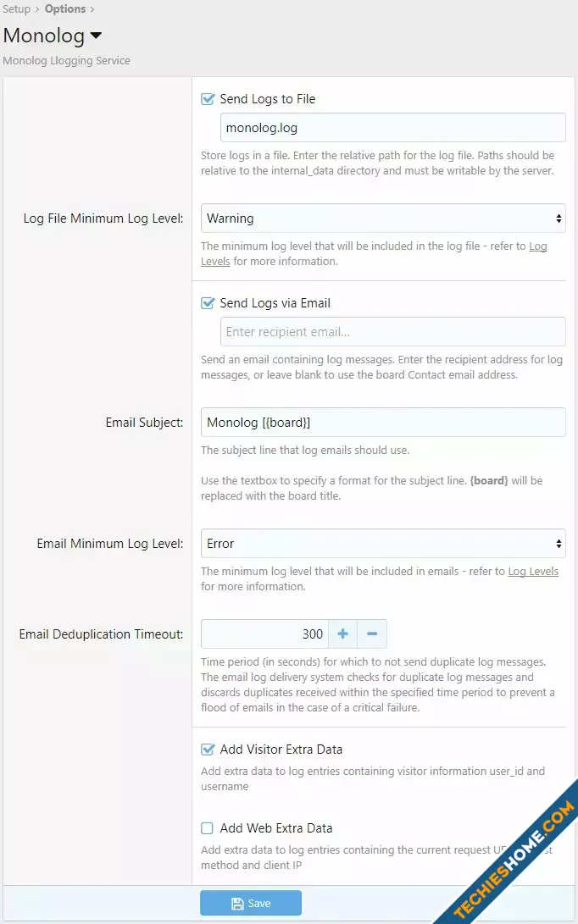Edit the monolog.log file path field

(x=392, y=127)
